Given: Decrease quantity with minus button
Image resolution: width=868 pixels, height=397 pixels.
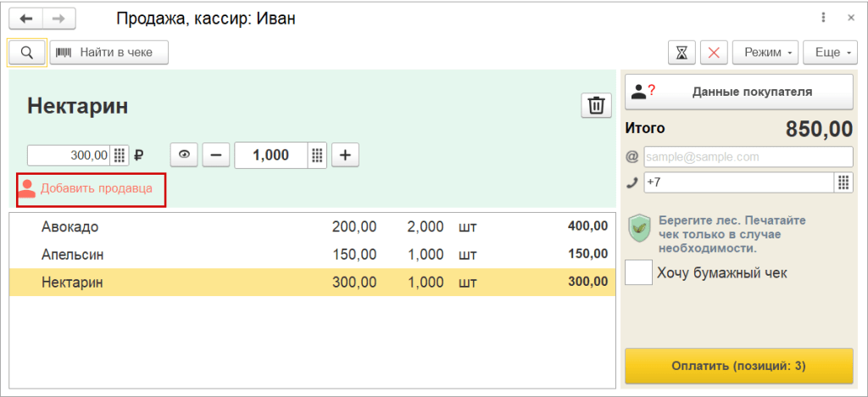Looking at the screenshot, I should tap(215, 155).
